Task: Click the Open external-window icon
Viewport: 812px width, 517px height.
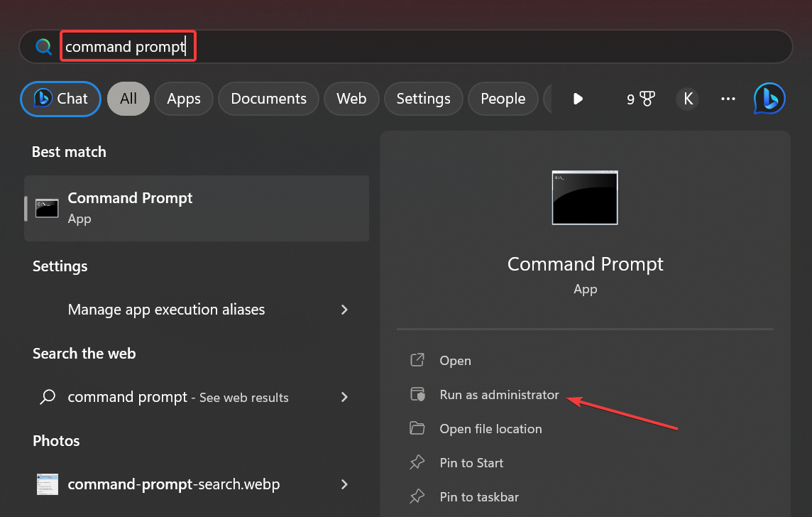Action: [x=417, y=360]
